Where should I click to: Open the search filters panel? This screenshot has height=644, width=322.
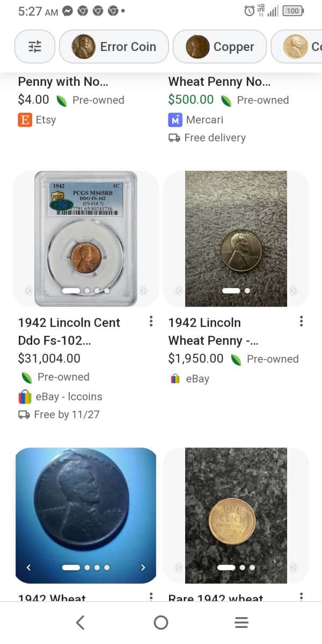coord(34,47)
